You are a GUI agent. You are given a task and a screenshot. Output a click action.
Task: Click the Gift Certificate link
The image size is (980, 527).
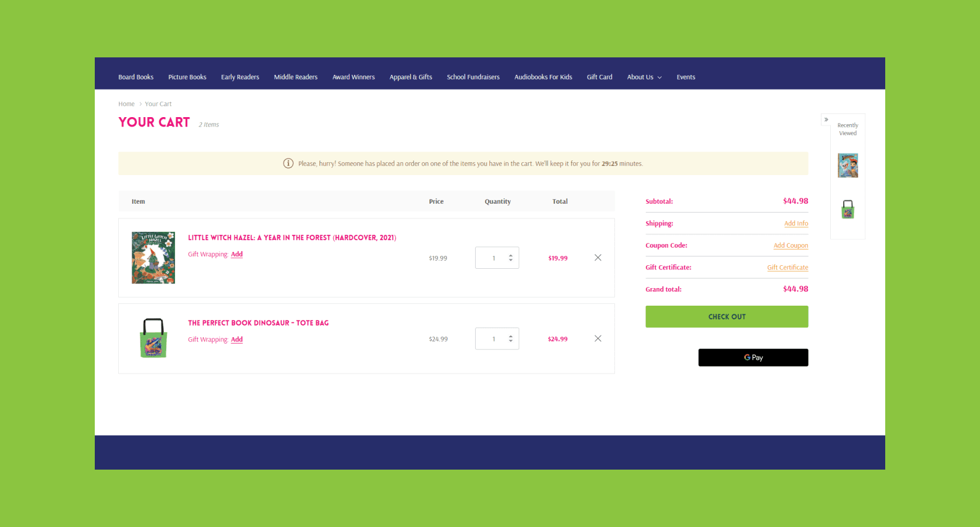pos(788,268)
